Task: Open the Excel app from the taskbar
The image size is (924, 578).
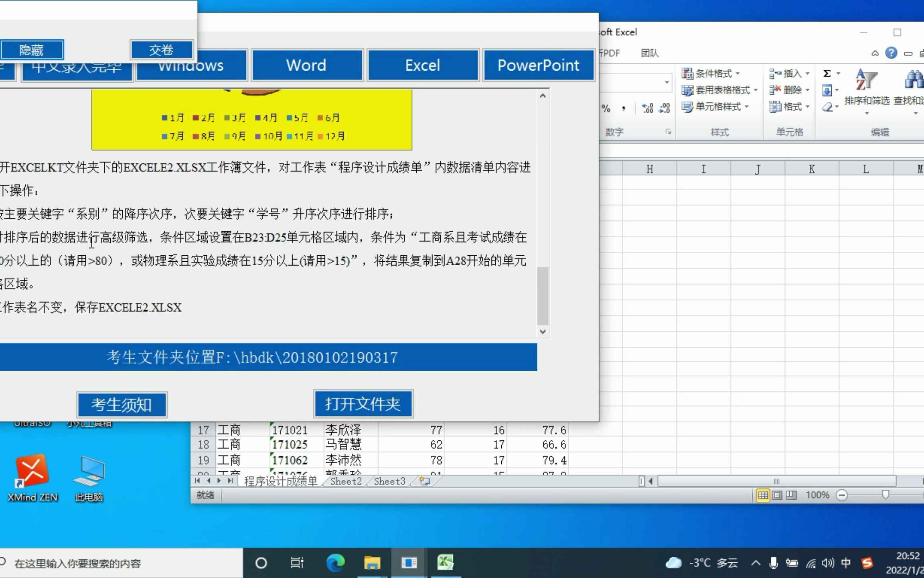Action: 445,562
